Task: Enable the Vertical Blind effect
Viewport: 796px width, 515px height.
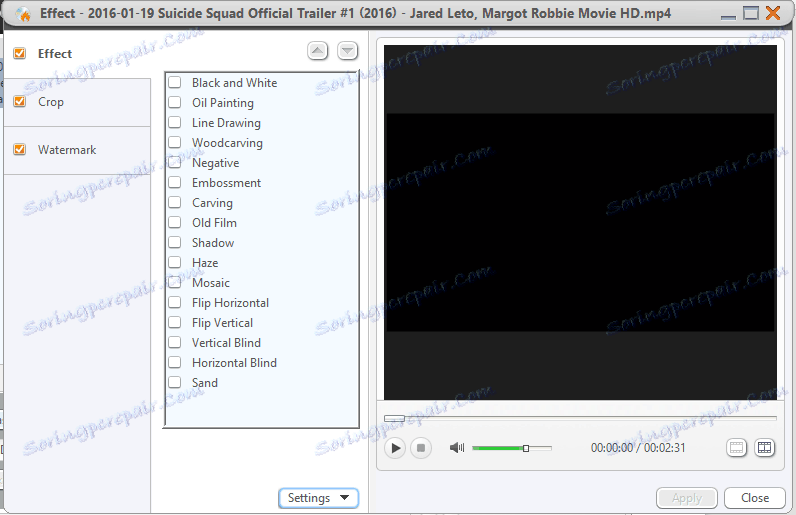Action: coord(175,342)
